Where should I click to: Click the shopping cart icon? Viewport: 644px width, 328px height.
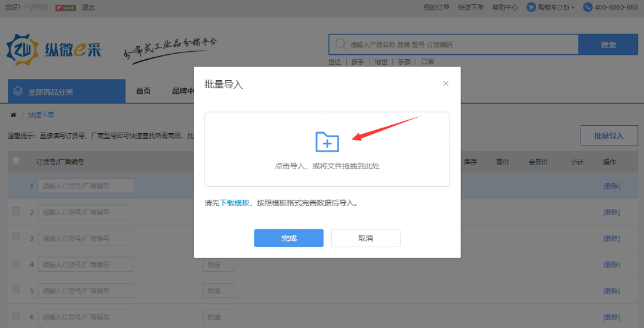pos(531,7)
